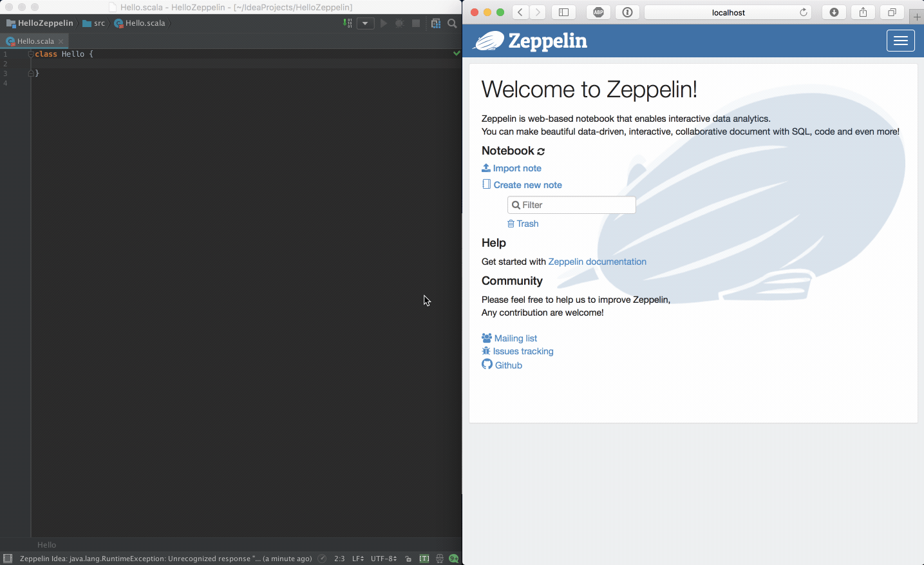Select the Hello.scala breadcrumb in navigation bar

(140, 23)
